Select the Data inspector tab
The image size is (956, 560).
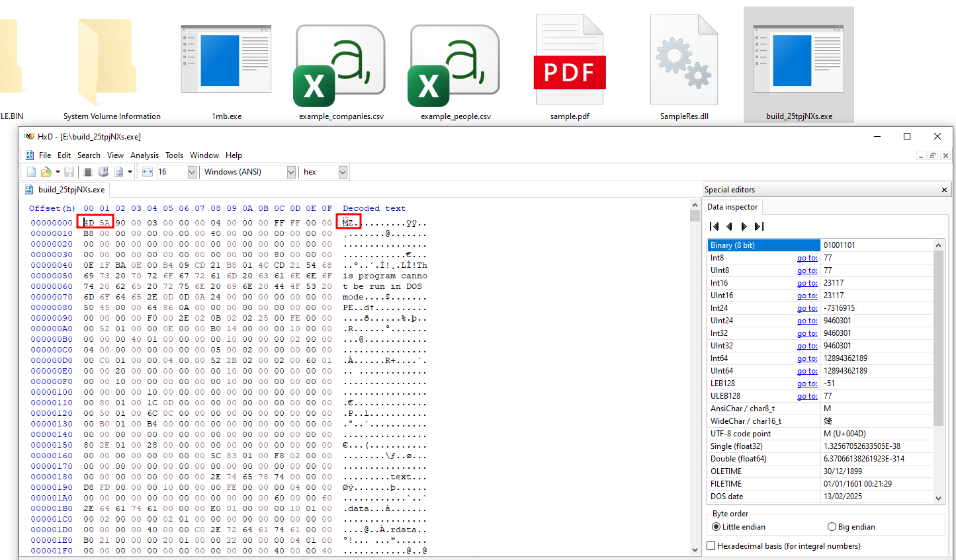tap(732, 207)
